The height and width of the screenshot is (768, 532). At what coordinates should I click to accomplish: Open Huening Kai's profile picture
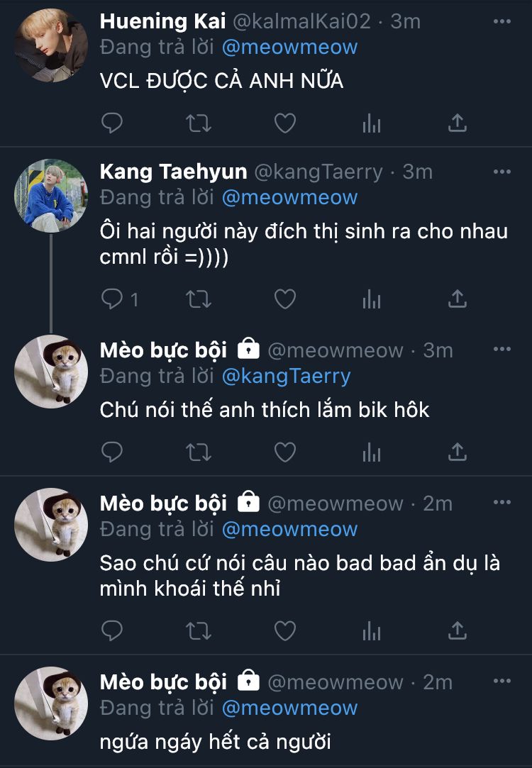(51, 45)
